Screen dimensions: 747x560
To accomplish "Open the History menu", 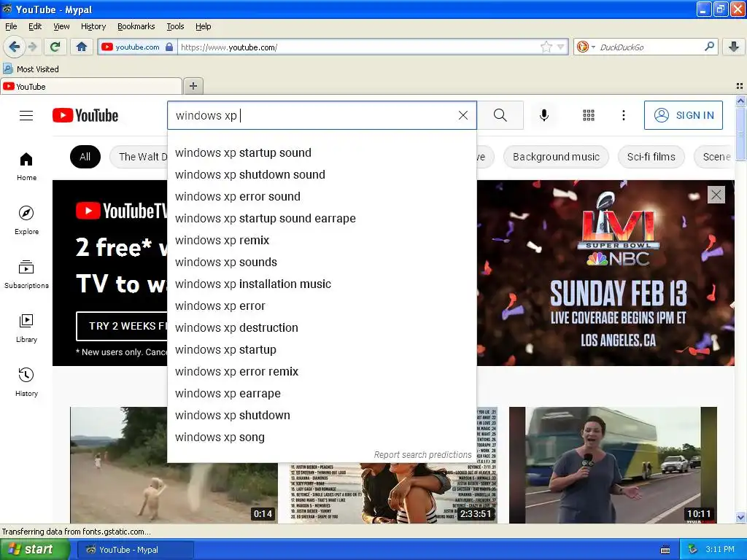I will pos(93,26).
